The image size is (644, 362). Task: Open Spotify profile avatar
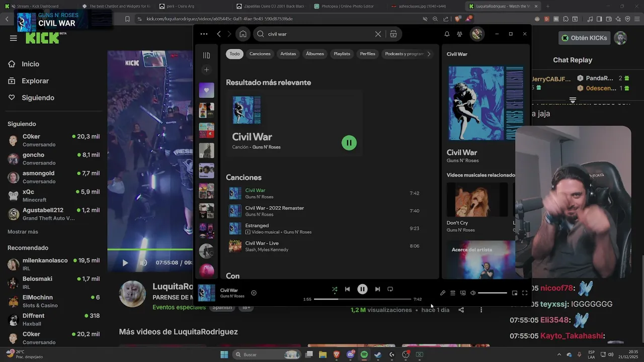[x=476, y=34]
